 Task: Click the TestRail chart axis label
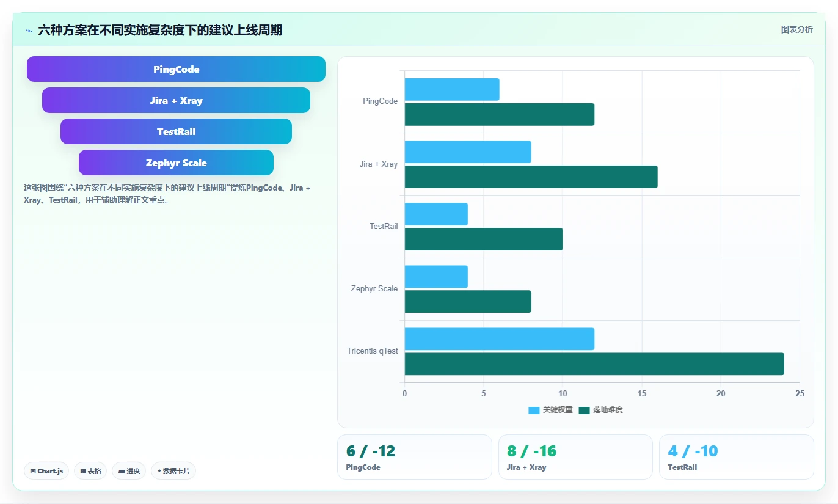384,226
